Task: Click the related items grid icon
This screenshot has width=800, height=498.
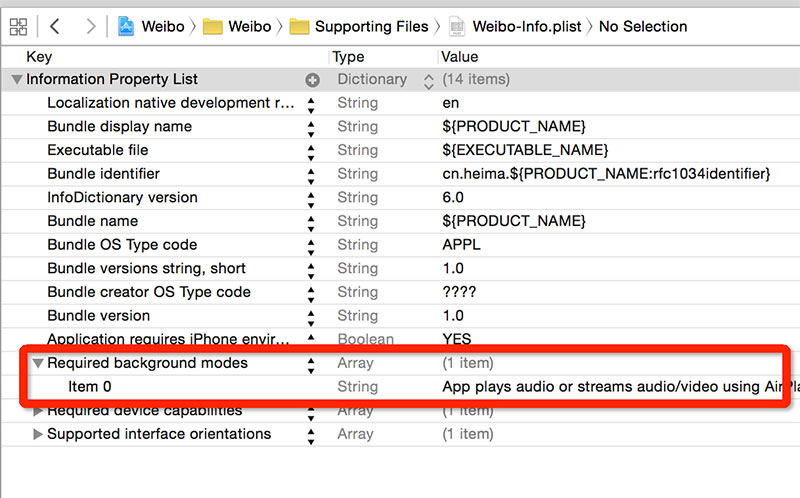Action: [x=18, y=26]
